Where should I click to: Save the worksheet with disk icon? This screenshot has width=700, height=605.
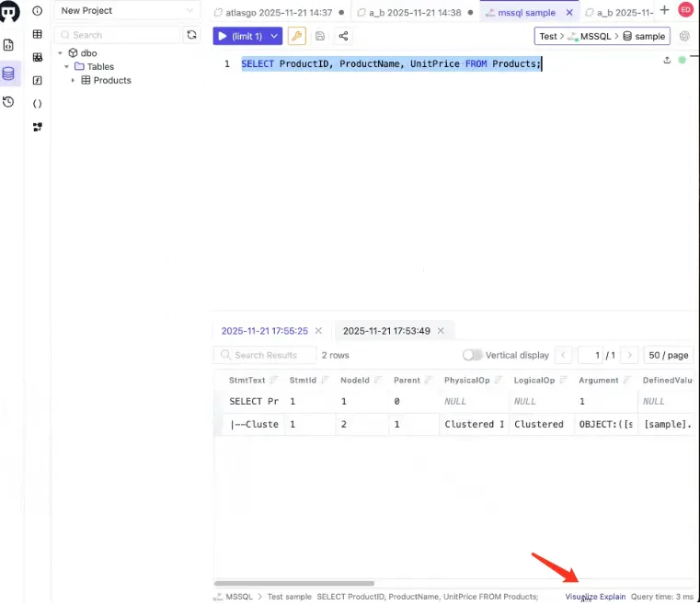coord(320,36)
